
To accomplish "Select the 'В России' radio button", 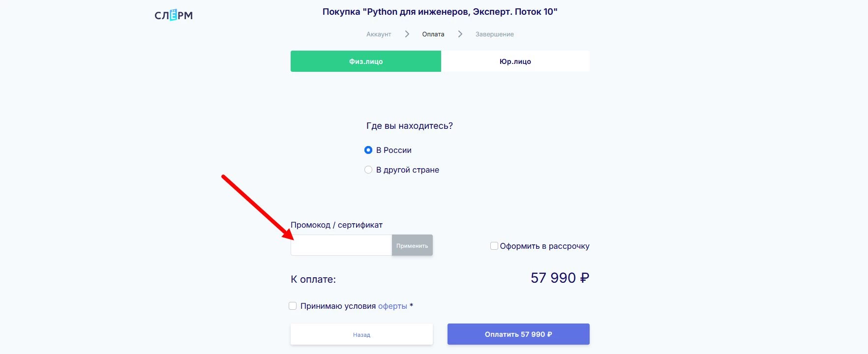I will (x=368, y=150).
